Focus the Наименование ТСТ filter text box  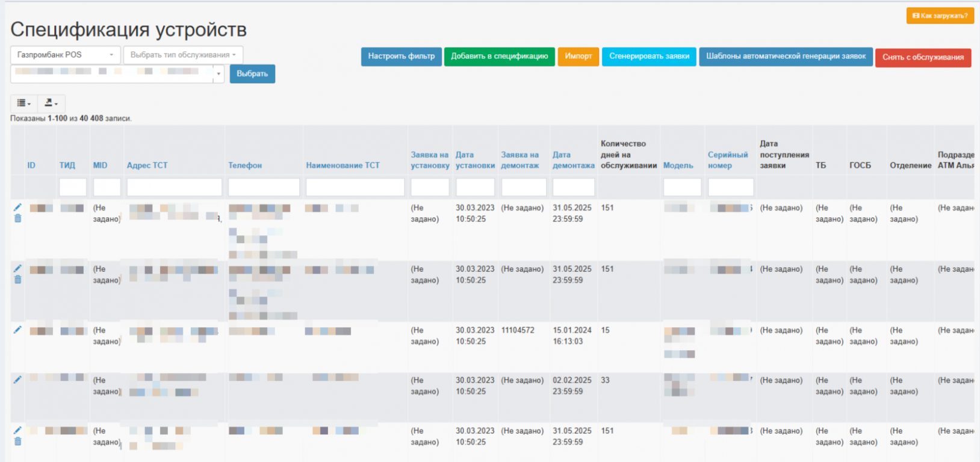355,187
